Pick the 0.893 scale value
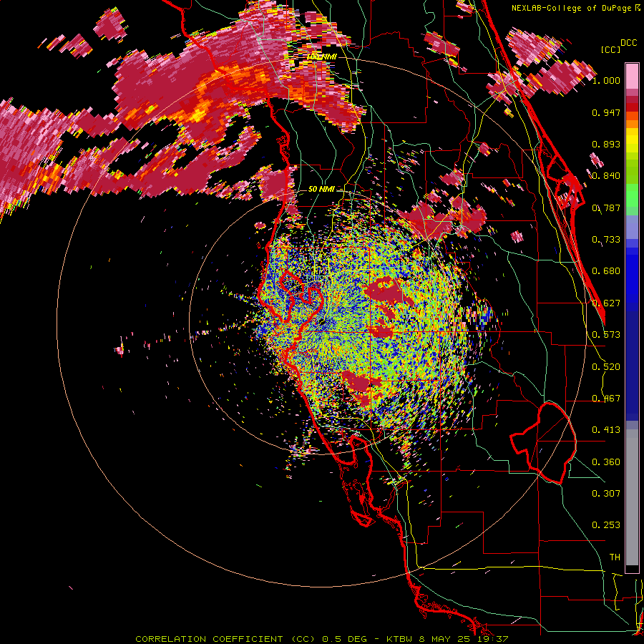The width and height of the screenshot is (644, 644). click(x=606, y=144)
